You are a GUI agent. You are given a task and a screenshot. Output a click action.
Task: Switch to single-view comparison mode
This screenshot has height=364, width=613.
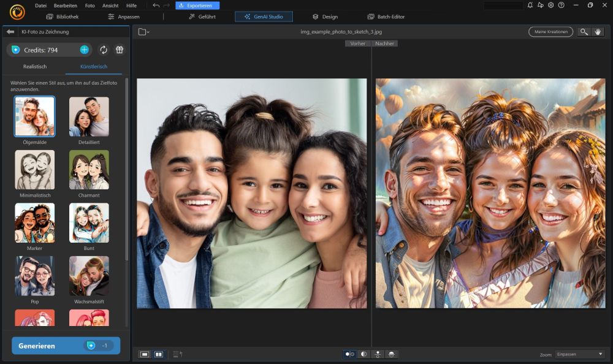(145, 354)
